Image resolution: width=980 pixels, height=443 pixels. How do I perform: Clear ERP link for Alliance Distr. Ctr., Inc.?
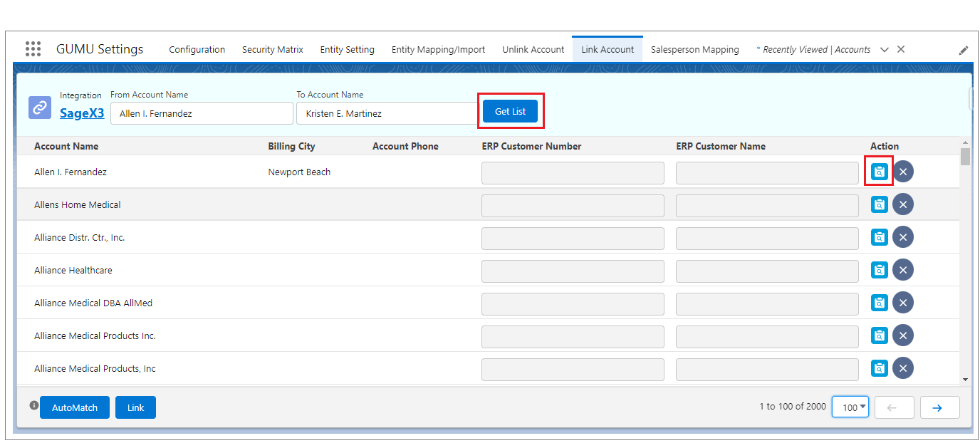tap(903, 237)
